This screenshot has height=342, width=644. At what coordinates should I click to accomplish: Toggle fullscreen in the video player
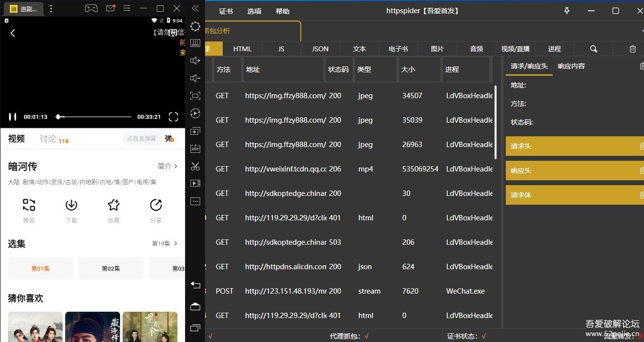point(173,117)
